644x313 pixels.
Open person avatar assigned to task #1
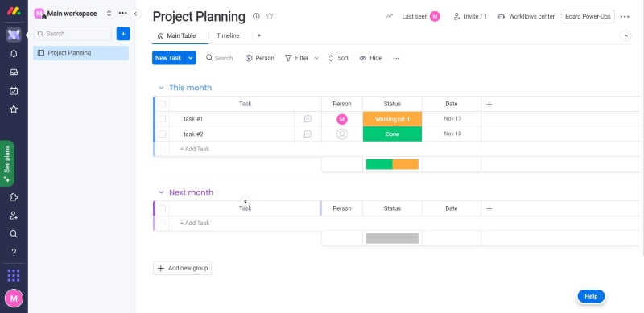[x=341, y=119]
